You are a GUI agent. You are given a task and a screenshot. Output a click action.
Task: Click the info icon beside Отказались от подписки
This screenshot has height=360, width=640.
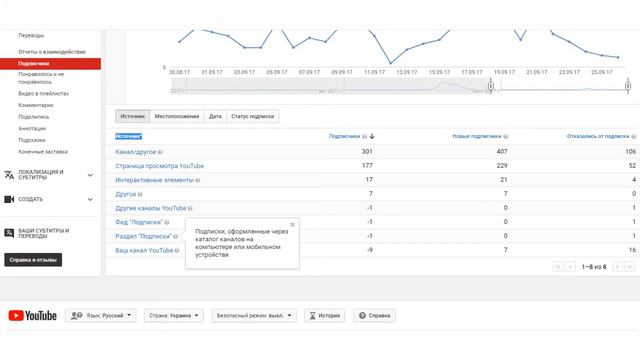pyautogui.click(x=633, y=136)
